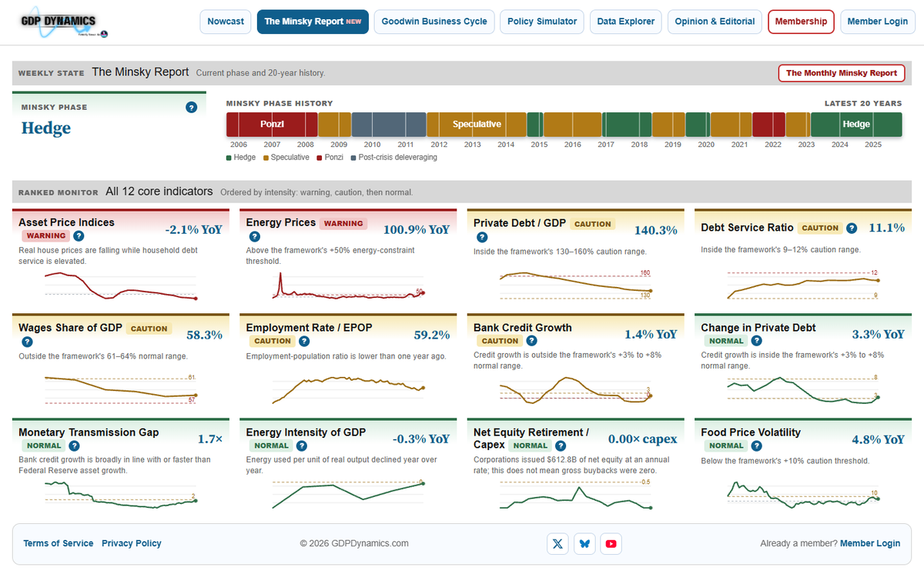Open Opinion & Editorial tab

pos(715,22)
